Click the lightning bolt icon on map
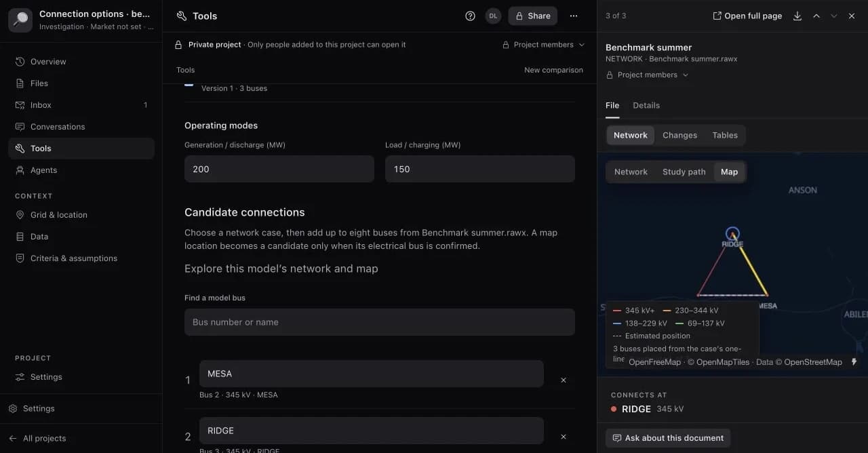Screen dimensions: 868x453 (854, 362)
